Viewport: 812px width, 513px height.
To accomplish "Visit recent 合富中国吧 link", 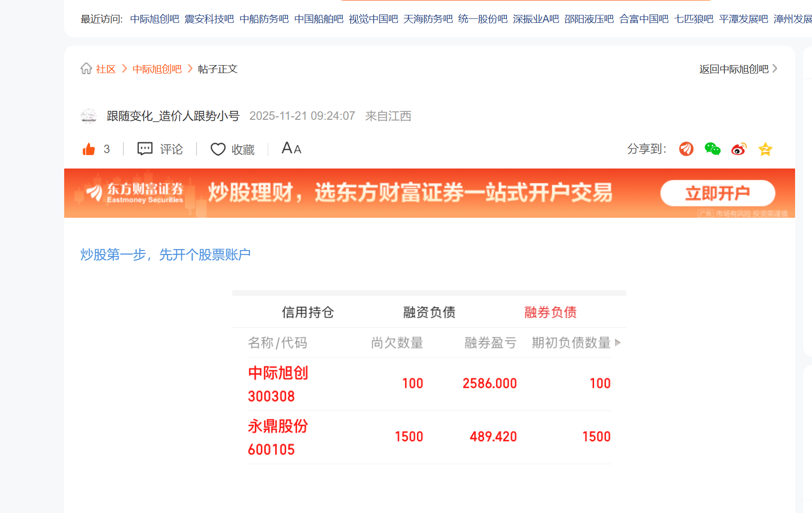I will click(x=644, y=19).
